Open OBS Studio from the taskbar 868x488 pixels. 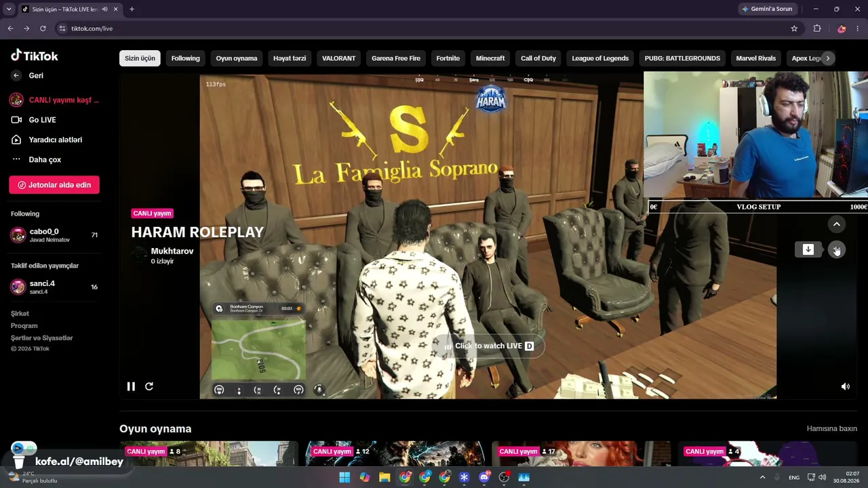click(x=504, y=478)
